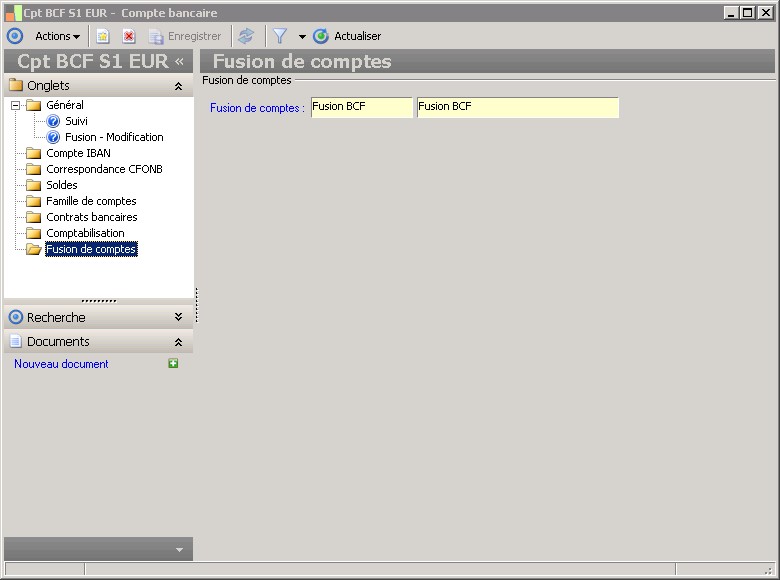Viewport: 780px width, 580px height.
Task: Collapse the Général tree node
Action: (x=15, y=105)
